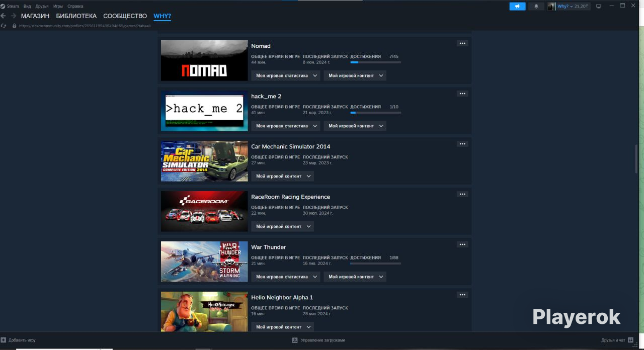Go back with the left arrow

pos(4,16)
